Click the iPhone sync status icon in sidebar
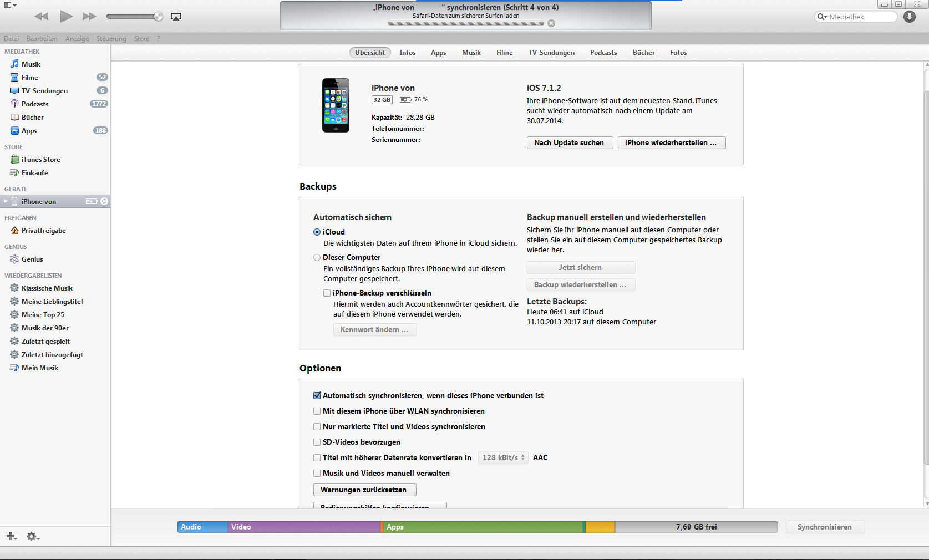This screenshot has width=929, height=560. pos(104,201)
